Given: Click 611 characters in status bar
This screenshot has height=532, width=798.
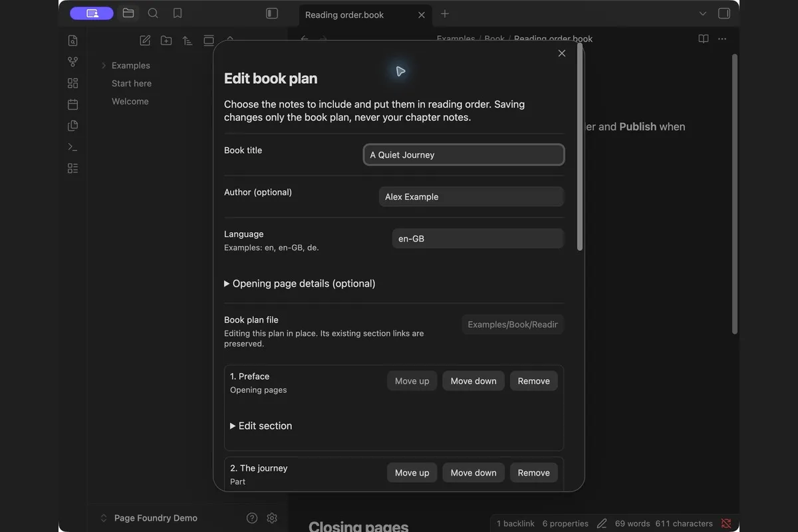Looking at the screenshot, I should [x=684, y=523].
